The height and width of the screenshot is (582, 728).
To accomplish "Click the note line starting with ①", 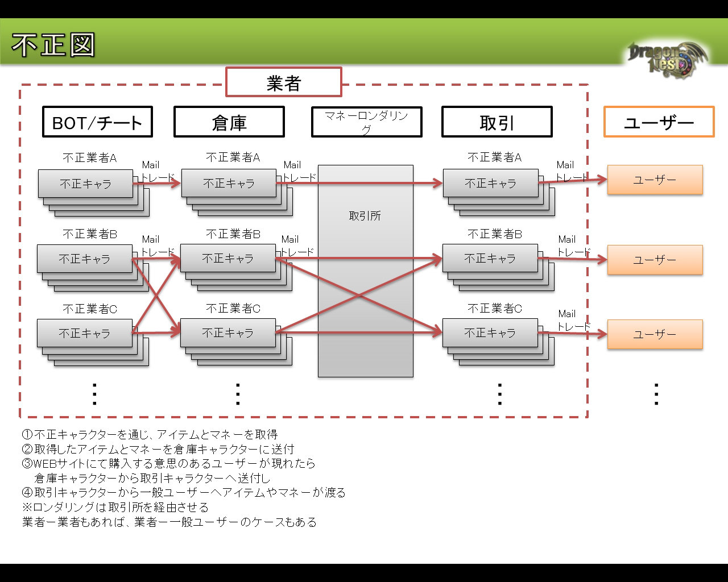I will (x=150, y=435).
